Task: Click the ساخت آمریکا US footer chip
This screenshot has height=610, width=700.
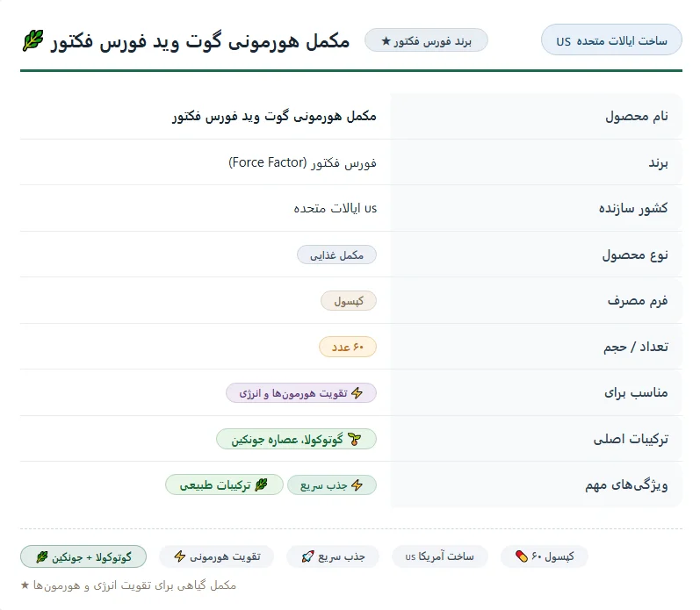Action: click(x=440, y=556)
